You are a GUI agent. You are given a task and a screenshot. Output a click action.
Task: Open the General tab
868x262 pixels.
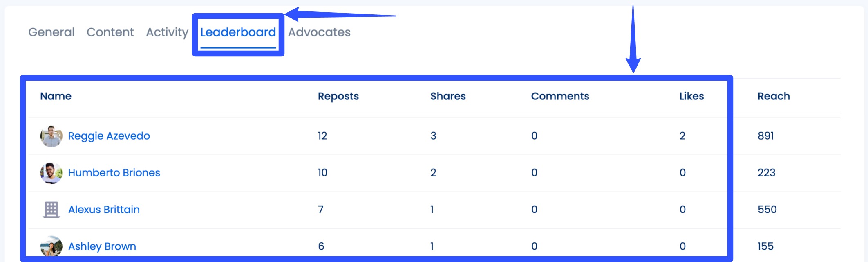51,32
